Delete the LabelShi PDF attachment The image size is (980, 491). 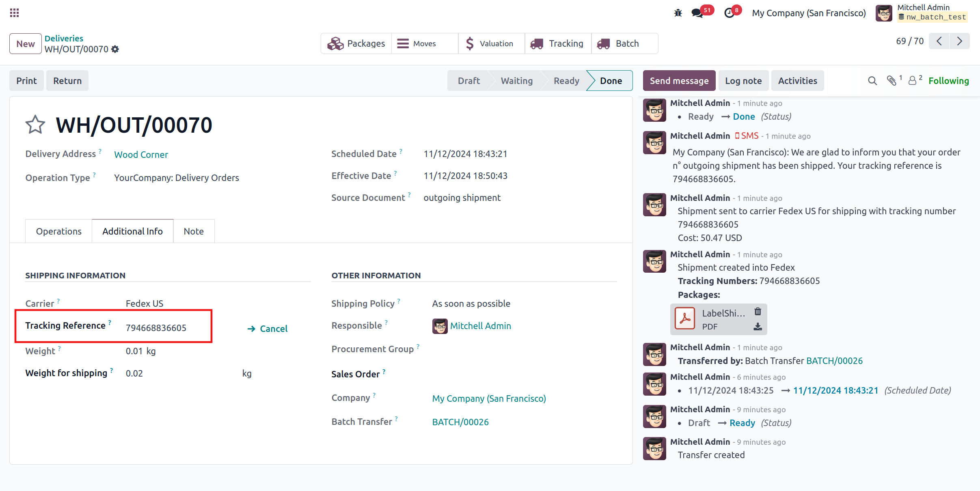coord(758,312)
